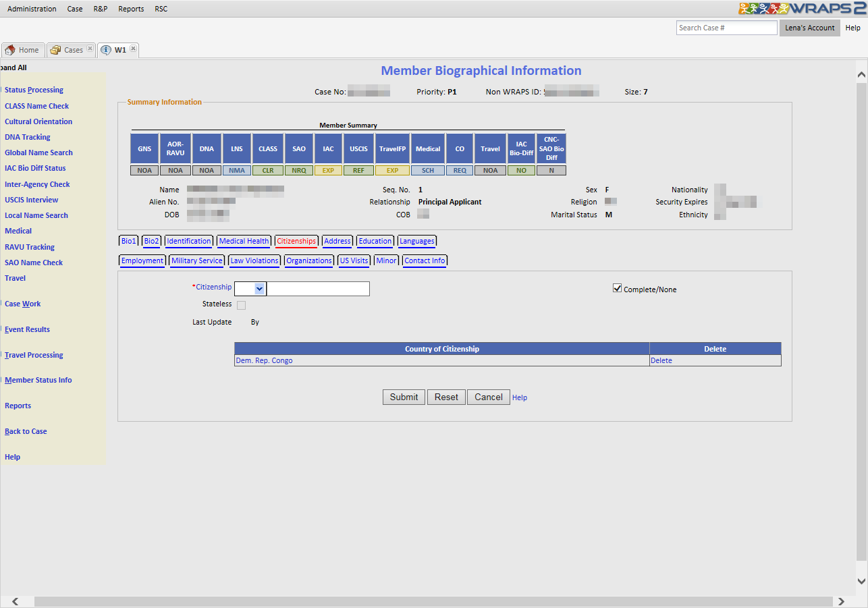The image size is (868, 608).
Task: Open the Languages tab
Action: (417, 241)
